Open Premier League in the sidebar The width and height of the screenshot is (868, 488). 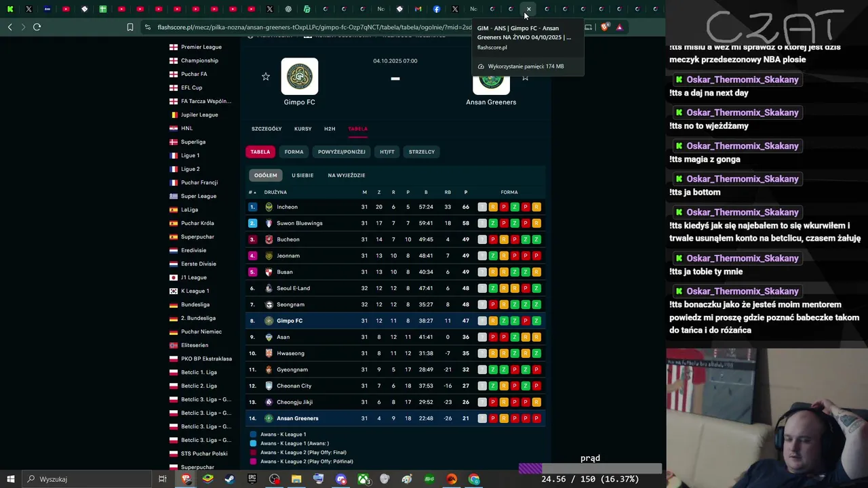(x=201, y=47)
